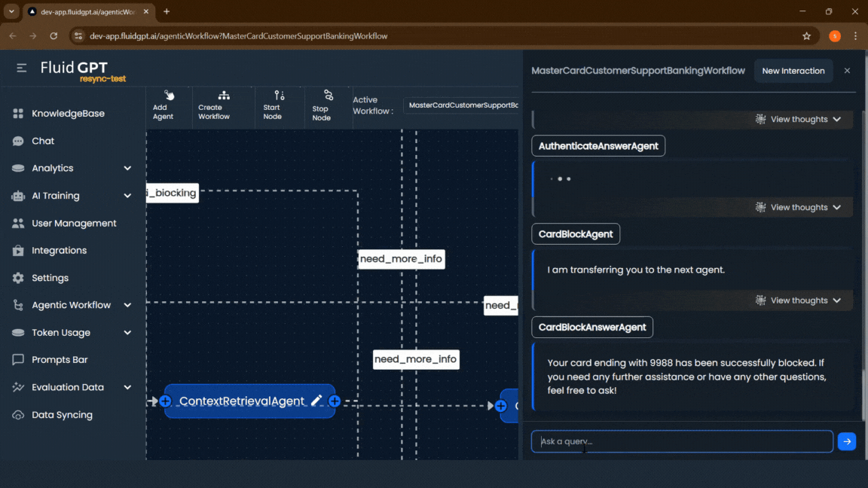Click plus connector on partially visible right node
This screenshot has height=488, width=868.
[500, 406]
